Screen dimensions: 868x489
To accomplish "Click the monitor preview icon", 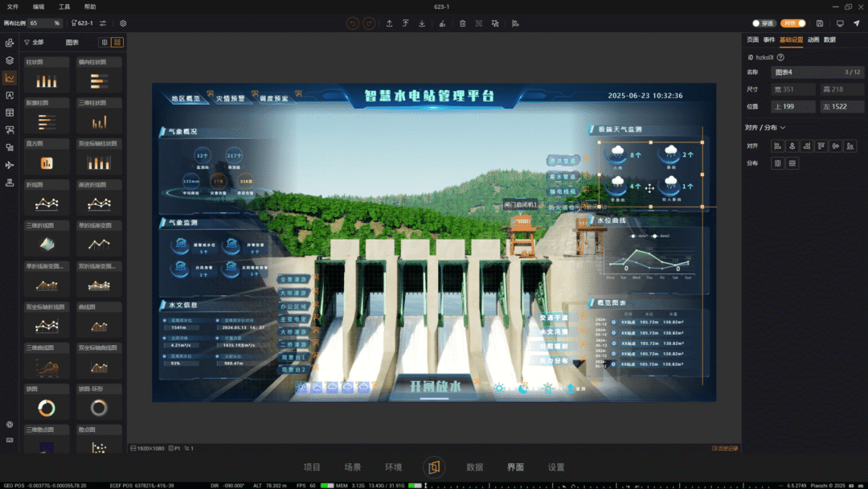I will tap(840, 23).
